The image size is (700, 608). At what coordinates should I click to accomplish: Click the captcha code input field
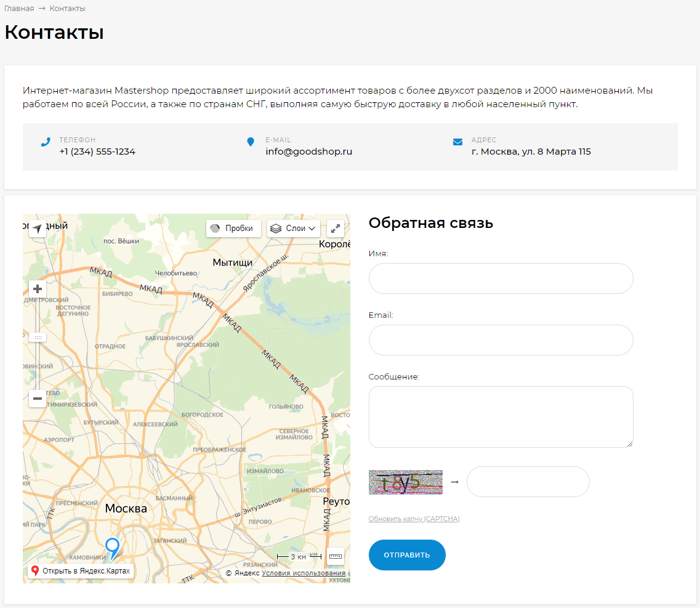coord(528,482)
